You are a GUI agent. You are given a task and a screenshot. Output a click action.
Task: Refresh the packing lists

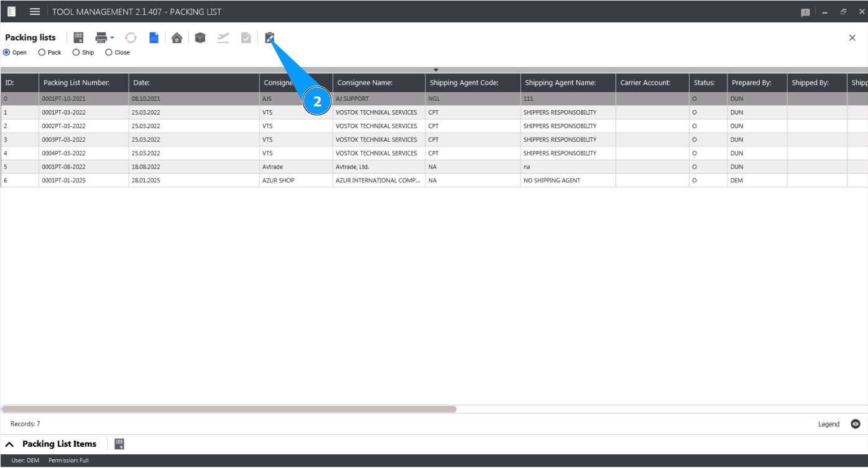[131, 38]
